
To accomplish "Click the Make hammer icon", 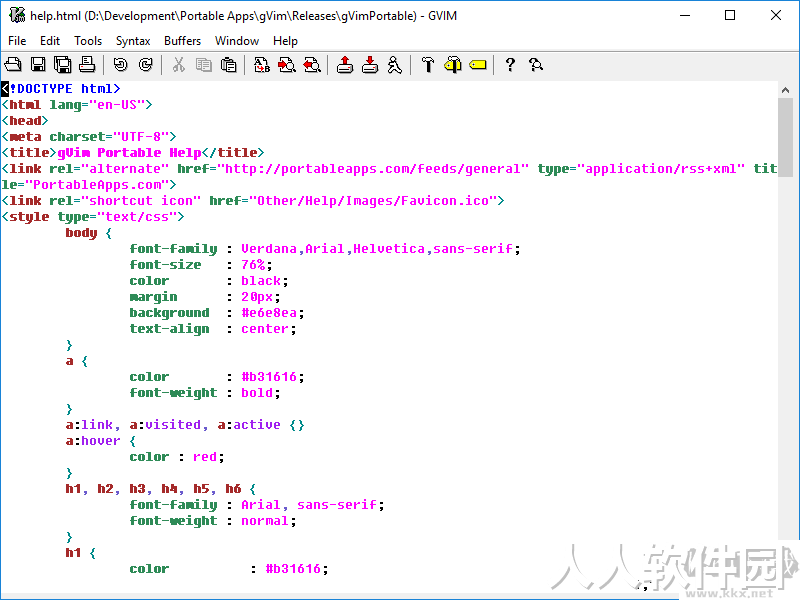I will 428,65.
